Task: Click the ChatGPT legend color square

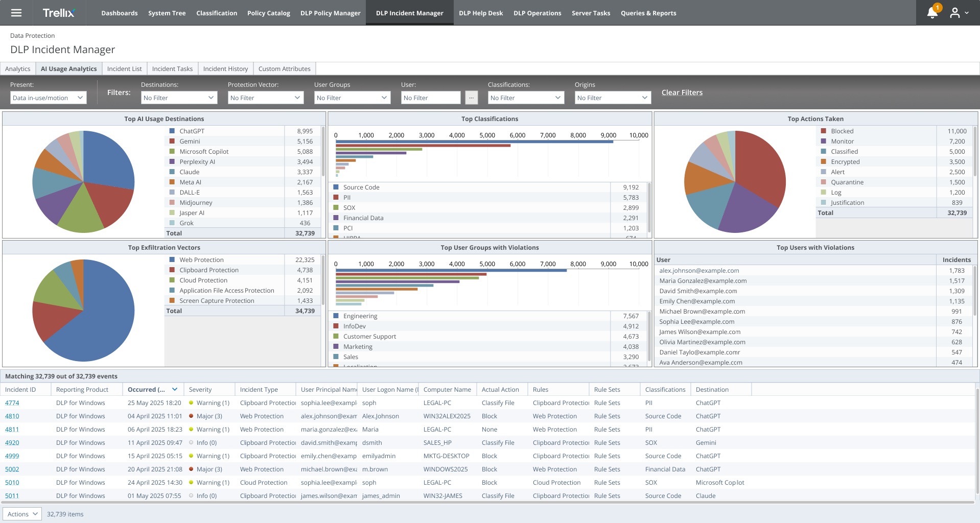Action: click(172, 131)
